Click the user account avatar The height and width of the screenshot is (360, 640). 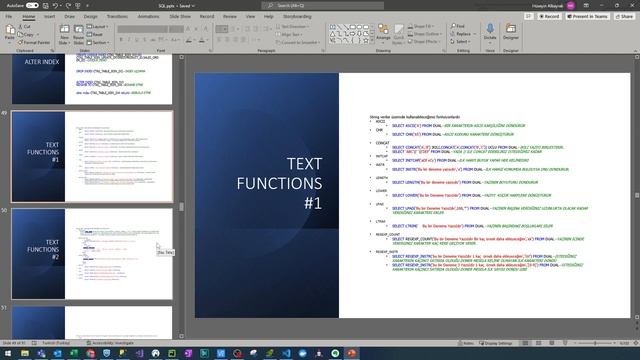pos(571,6)
